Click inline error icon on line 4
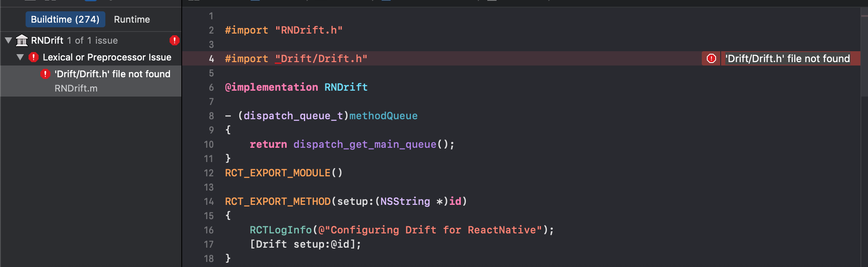The width and height of the screenshot is (868, 267). tap(711, 58)
